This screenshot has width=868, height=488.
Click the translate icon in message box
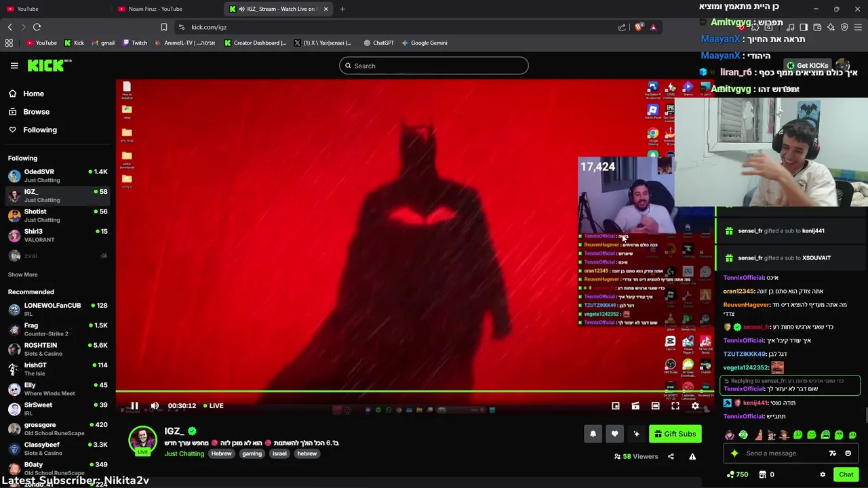[x=832, y=453]
